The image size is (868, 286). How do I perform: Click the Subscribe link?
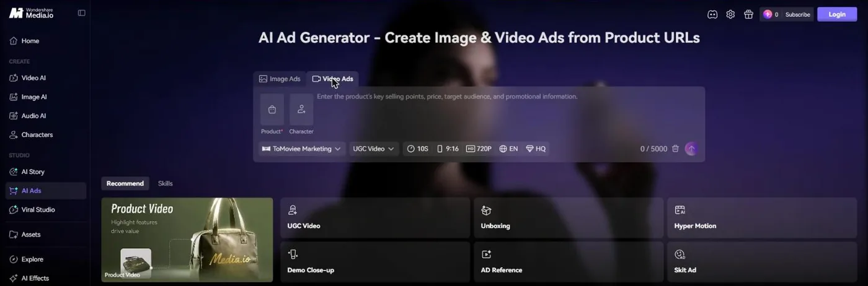797,14
